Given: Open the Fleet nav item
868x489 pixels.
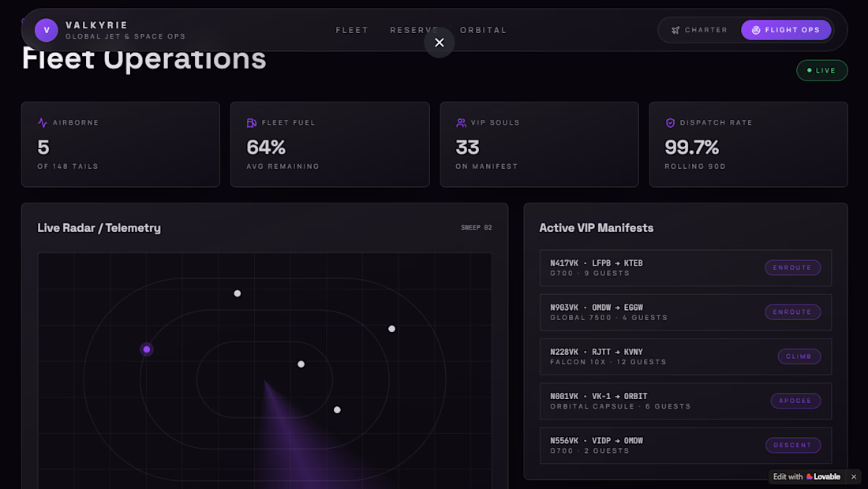Looking at the screenshot, I should (x=352, y=30).
